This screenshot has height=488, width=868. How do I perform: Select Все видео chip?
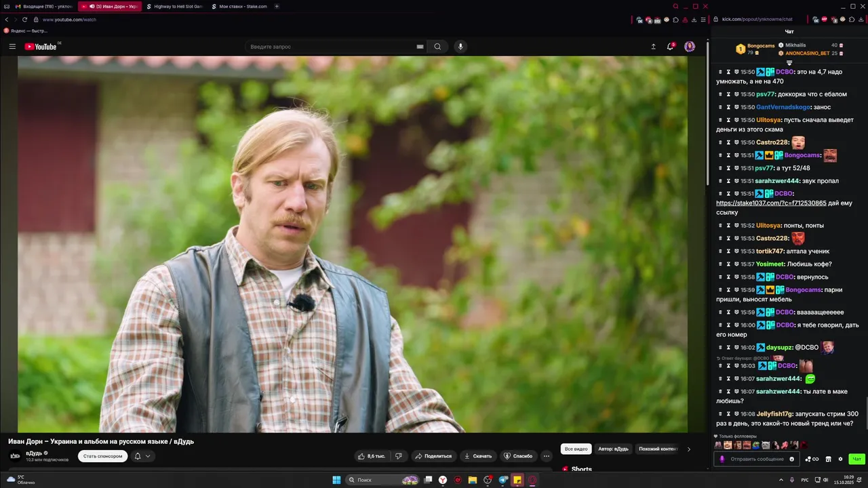[576, 449]
